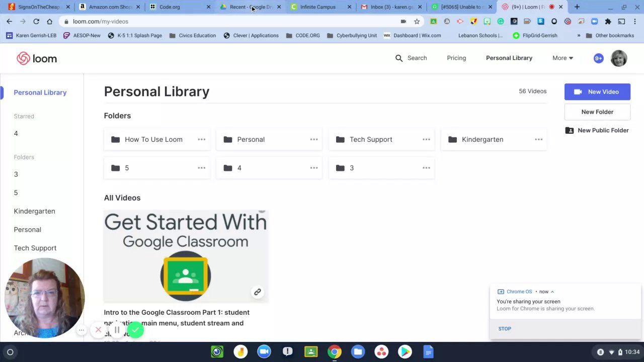Open Kindergarten in left sidebar
This screenshot has width=644, height=362.
pos(34,211)
